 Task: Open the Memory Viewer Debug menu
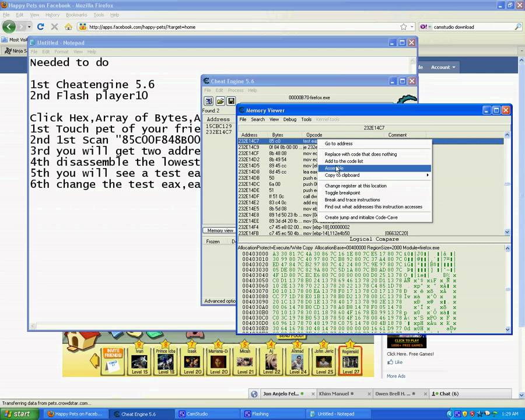(289, 119)
